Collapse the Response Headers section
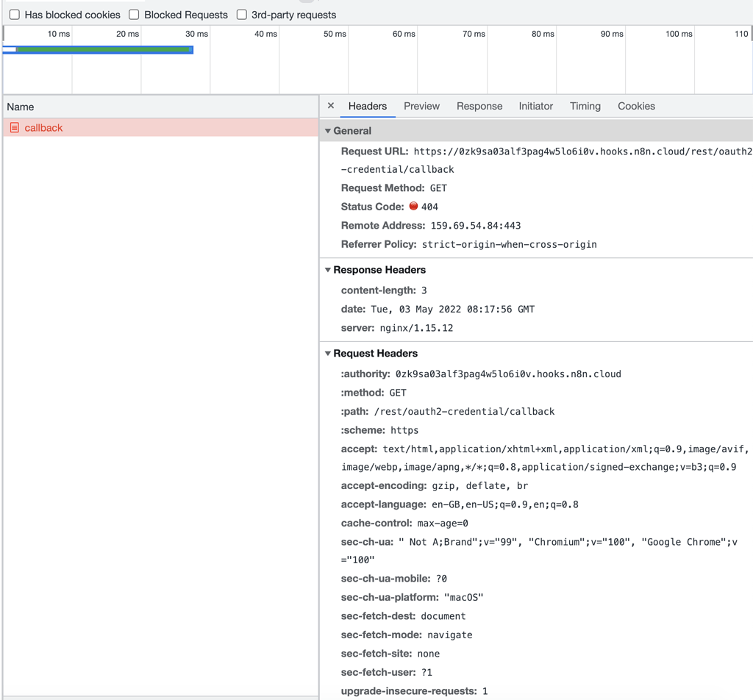This screenshot has height=700, width=753. point(328,270)
